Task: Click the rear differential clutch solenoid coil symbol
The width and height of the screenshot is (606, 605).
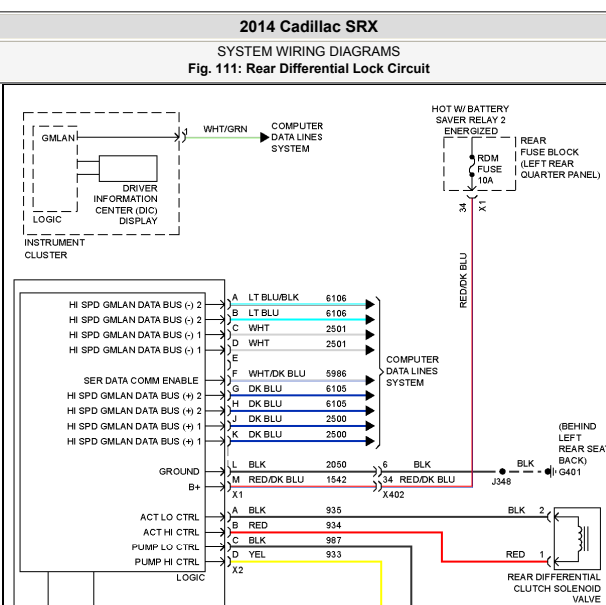Action: 583,539
